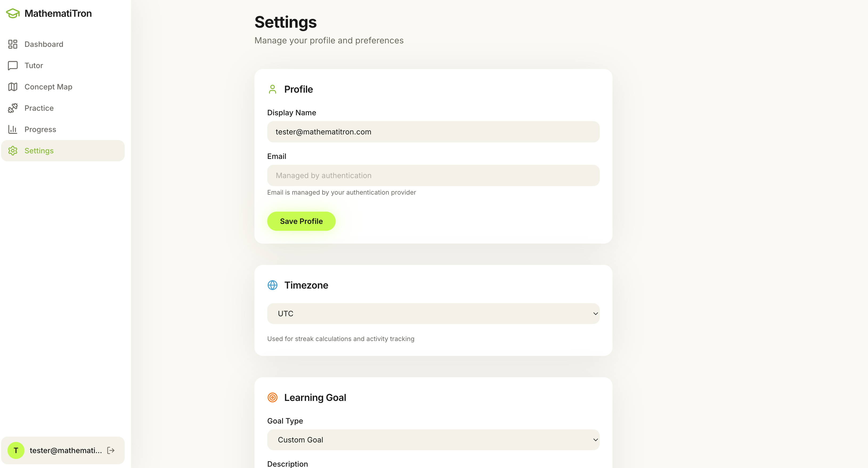868x468 pixels.
Task: Click the Learning Goal target icon
Action: point(272,397)
